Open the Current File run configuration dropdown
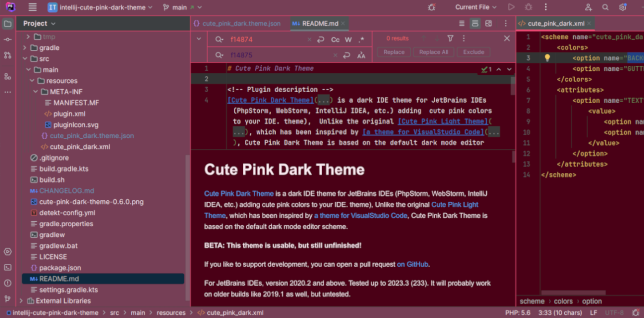The height and width of the screenshot is (318, 644). pos(476,7)
